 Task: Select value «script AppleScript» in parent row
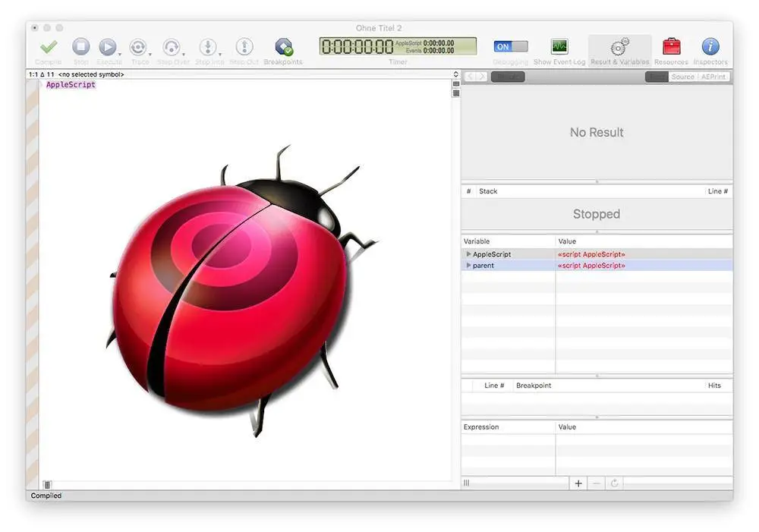(591, 266)
